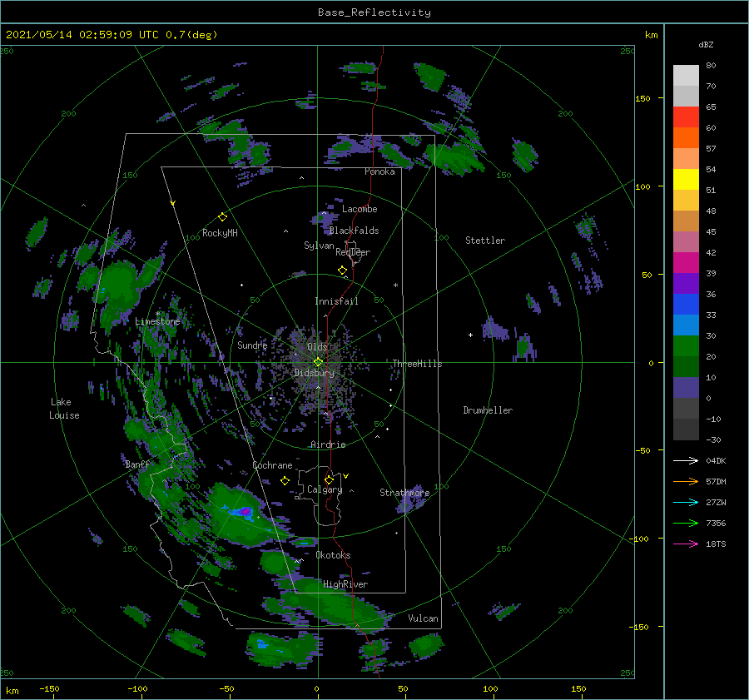Click the Strathmore label
The height and width of the screenshot is (700, 749).
[404, 493]
